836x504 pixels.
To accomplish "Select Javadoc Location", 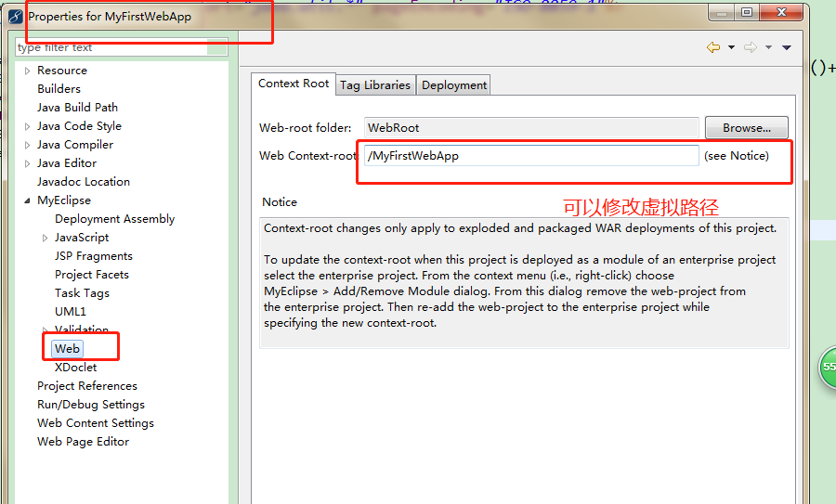I will (84, 182).
